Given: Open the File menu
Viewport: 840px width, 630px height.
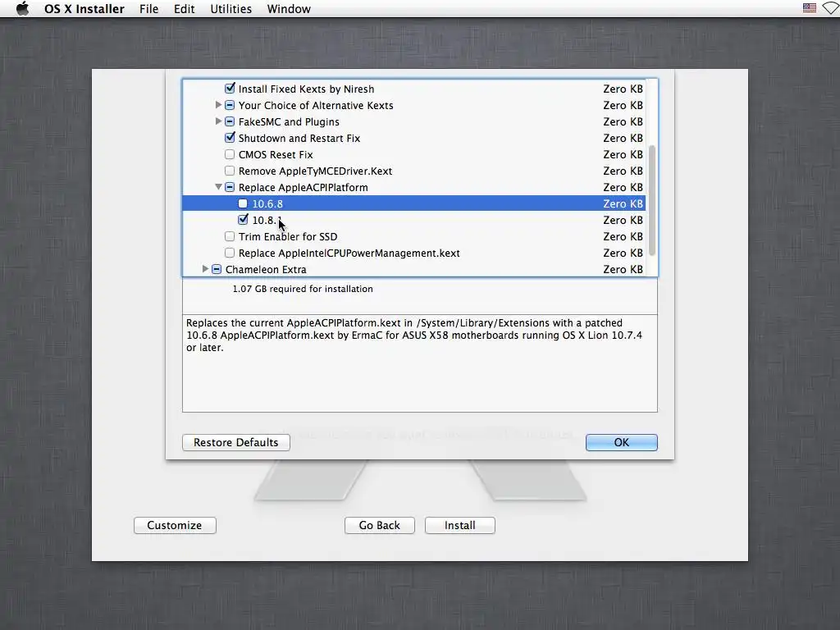Looking at the screenshot, I should click(148, 8).
